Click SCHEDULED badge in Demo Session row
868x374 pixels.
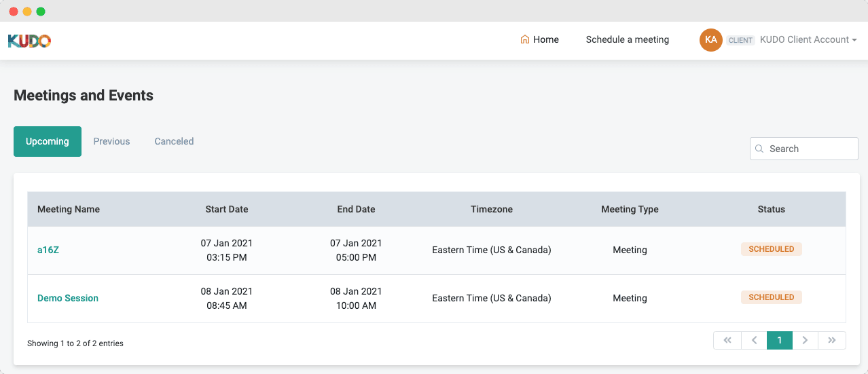click(x=772, y=297)
